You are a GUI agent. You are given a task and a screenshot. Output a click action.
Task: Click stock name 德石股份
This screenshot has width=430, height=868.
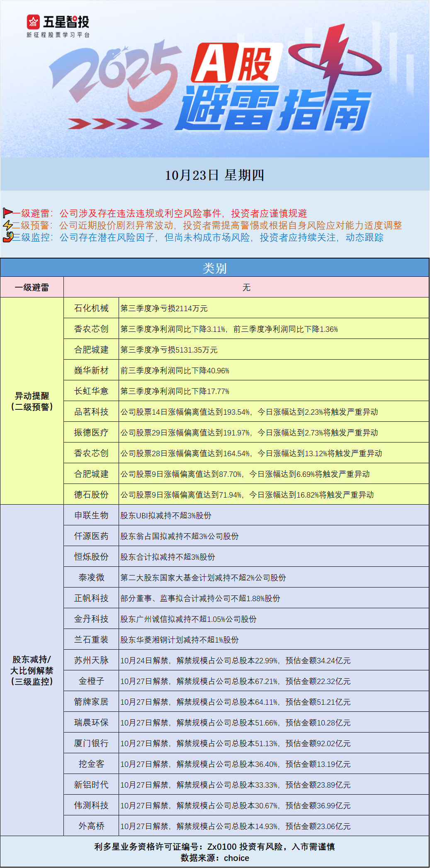click(91, 494)
